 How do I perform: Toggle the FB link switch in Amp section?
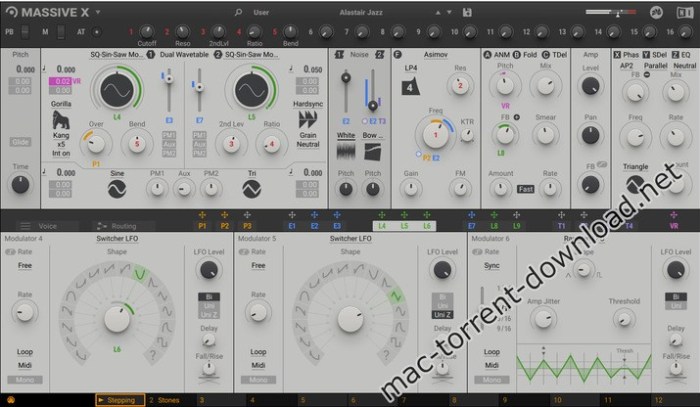click(x=602, y=164)
